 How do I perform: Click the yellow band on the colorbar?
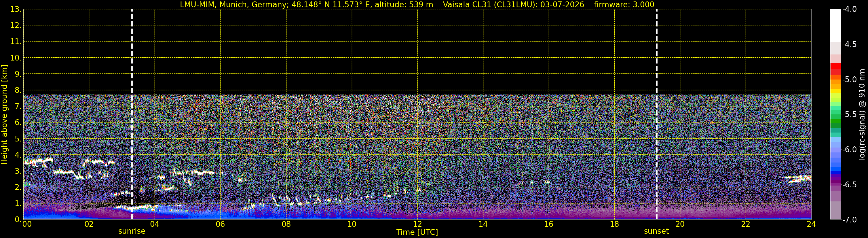[836, 91]
